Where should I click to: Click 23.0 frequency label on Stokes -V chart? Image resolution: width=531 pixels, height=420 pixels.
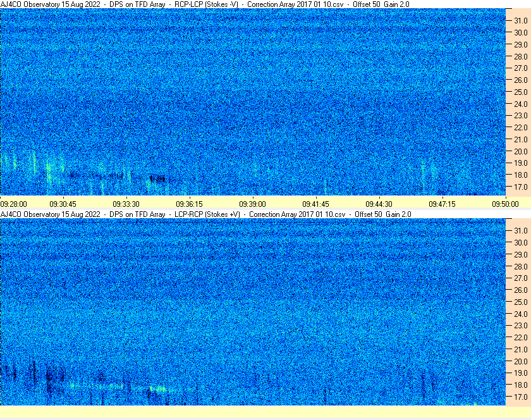click(521, 116)
